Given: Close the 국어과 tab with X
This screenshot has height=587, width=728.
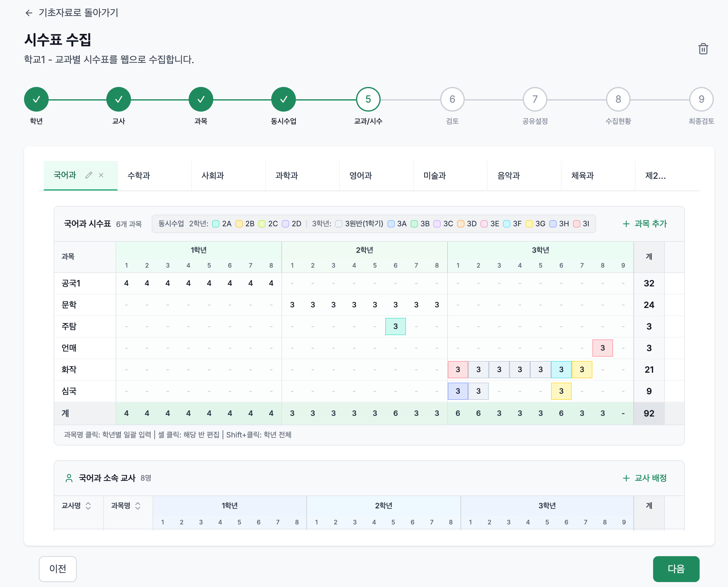Looking at the screenshot, I should 101,175.
